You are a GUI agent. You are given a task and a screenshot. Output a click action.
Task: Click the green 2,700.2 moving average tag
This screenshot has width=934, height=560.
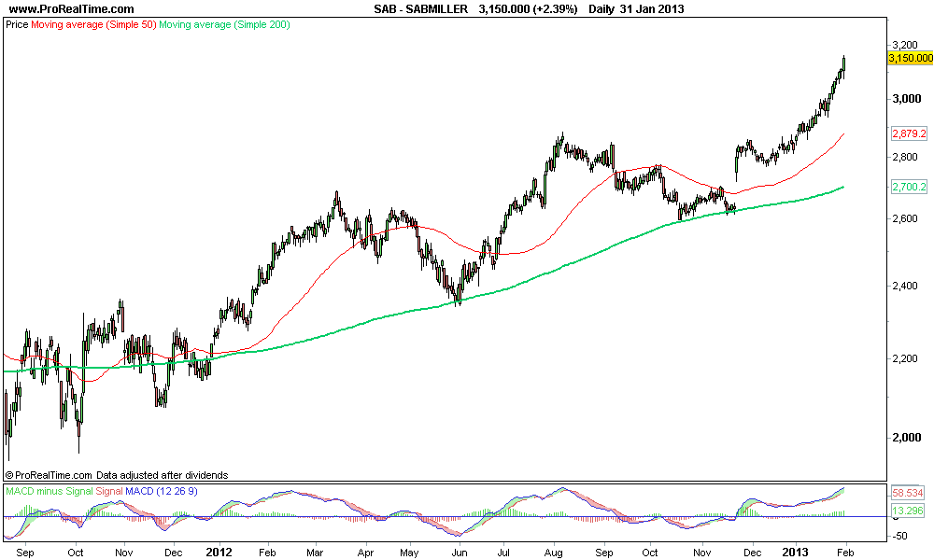coord(909,187)
